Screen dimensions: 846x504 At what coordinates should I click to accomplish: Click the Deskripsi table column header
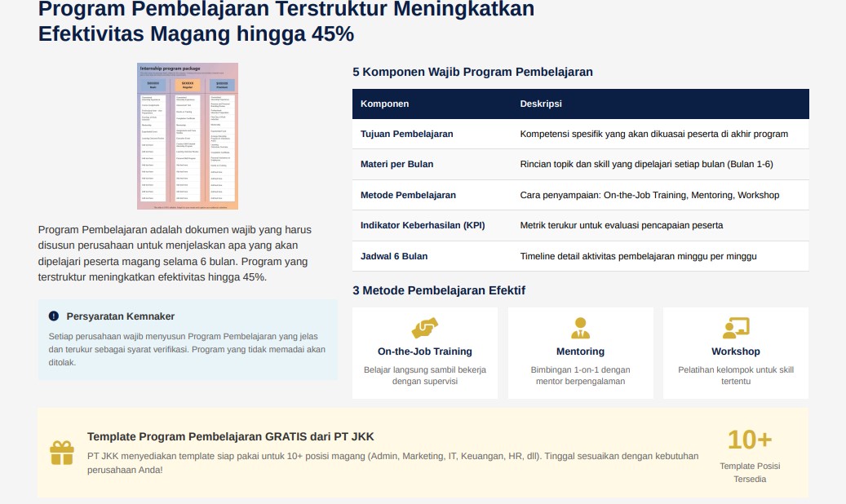541,104
